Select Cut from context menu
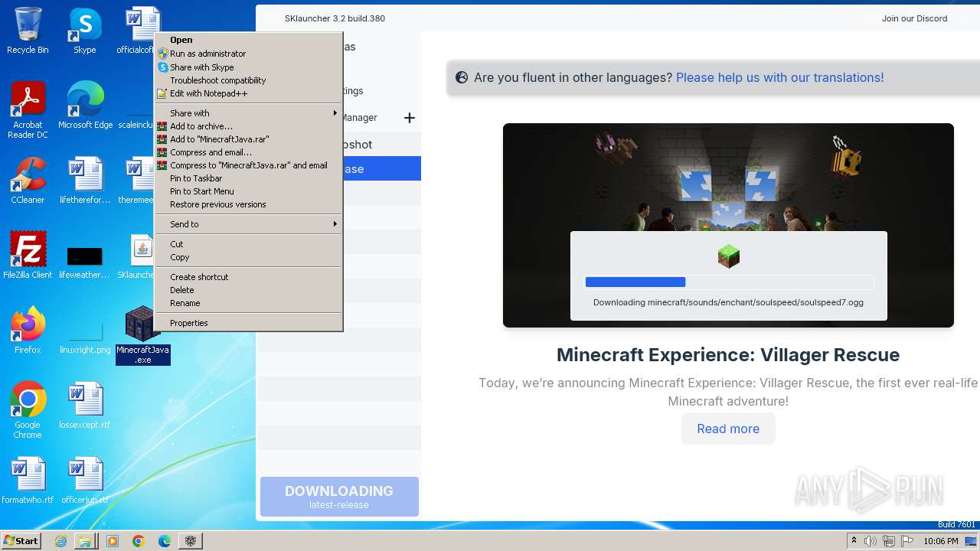 [x=249, y=244]
